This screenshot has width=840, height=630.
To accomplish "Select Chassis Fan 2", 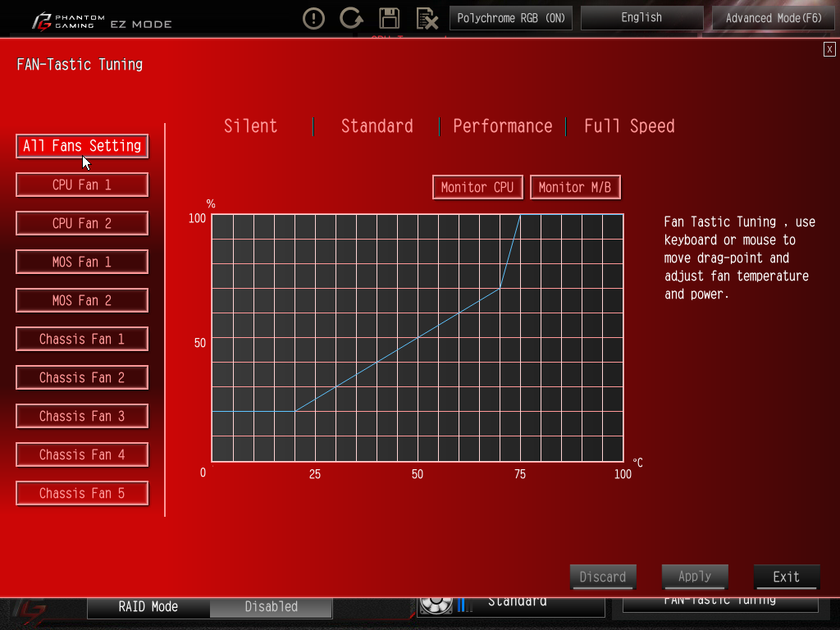I will (x=82, y=377).
